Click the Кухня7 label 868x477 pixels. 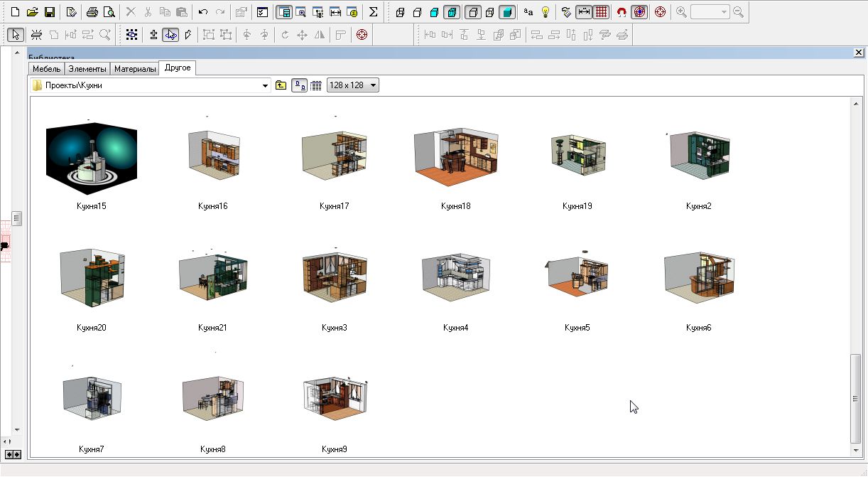pyautogui.click(x=92, y=449)
